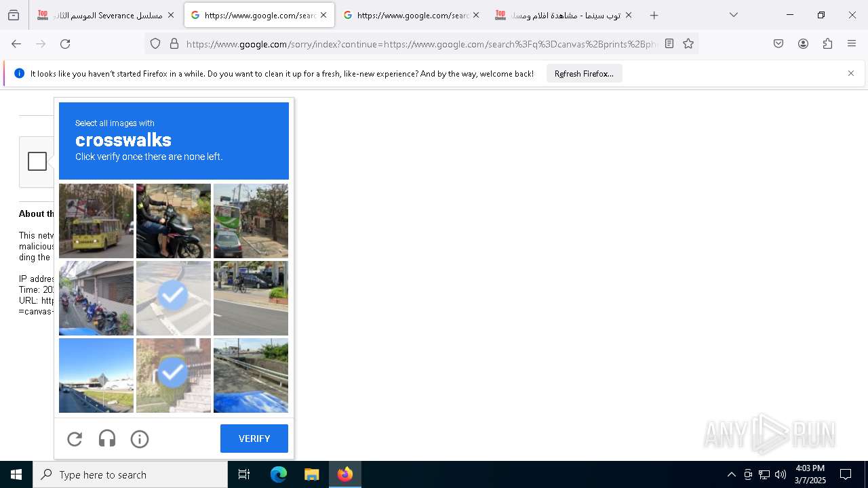Show hidden system tray icons
The image size is (868, 488).
click(x=731, y=474)
